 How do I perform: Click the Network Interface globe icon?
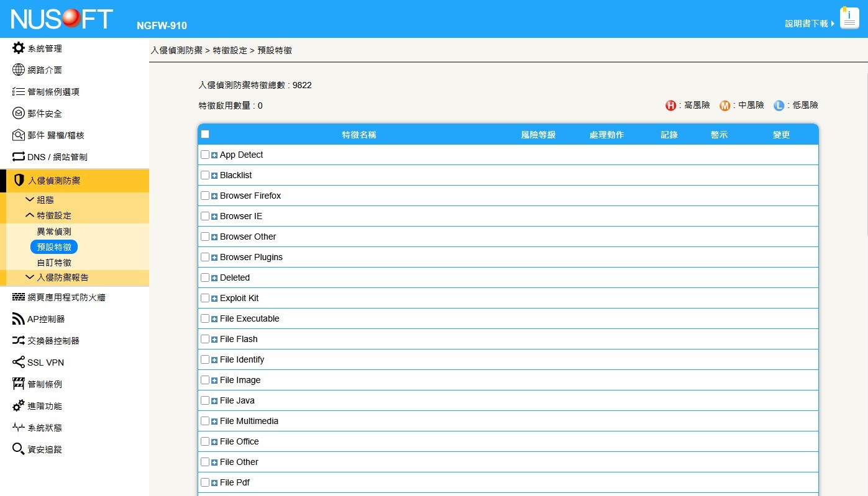(19, 70)
